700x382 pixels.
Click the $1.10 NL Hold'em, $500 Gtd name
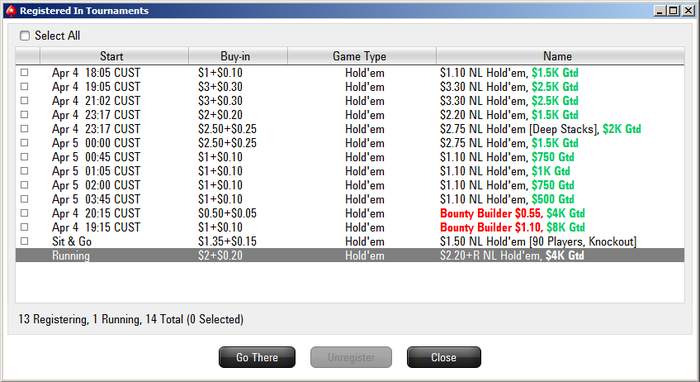click(507, 199)
